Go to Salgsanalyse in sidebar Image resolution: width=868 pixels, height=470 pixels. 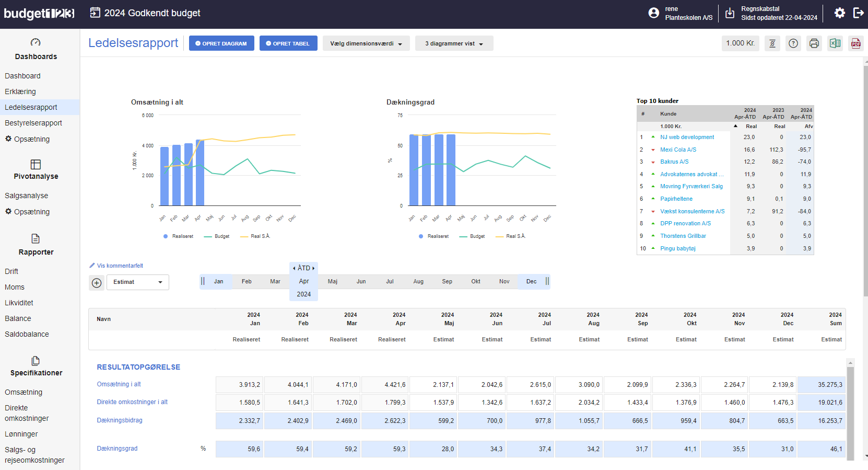point(27,196)
